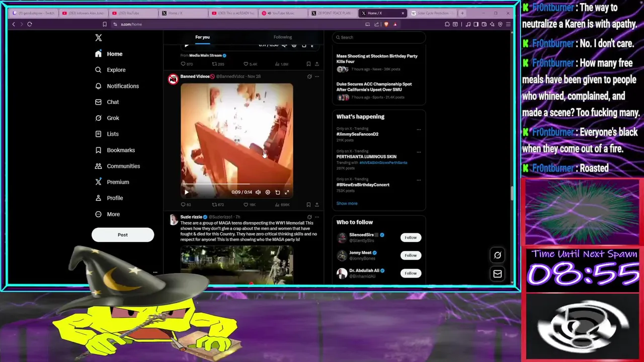This screenshot has width=644, height=362.
Task: Seek along the Banned Videos progress bar
Action: (x=236, y=185)
